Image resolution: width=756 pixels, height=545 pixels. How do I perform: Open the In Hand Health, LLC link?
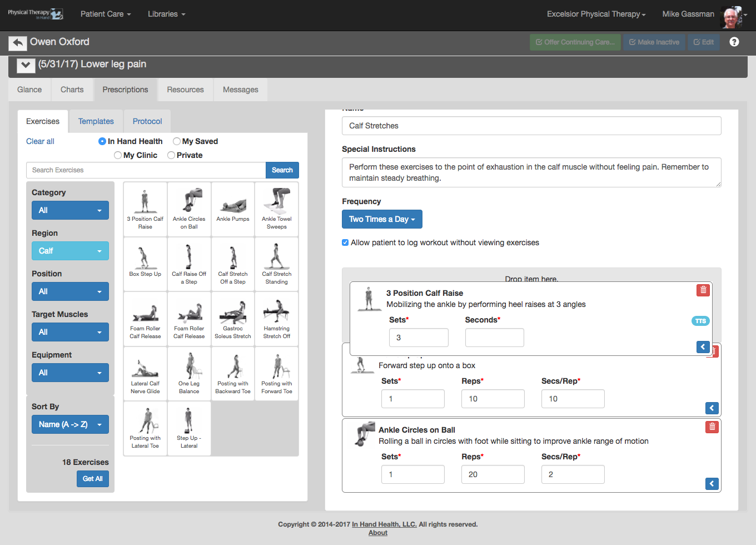point(384,524)
